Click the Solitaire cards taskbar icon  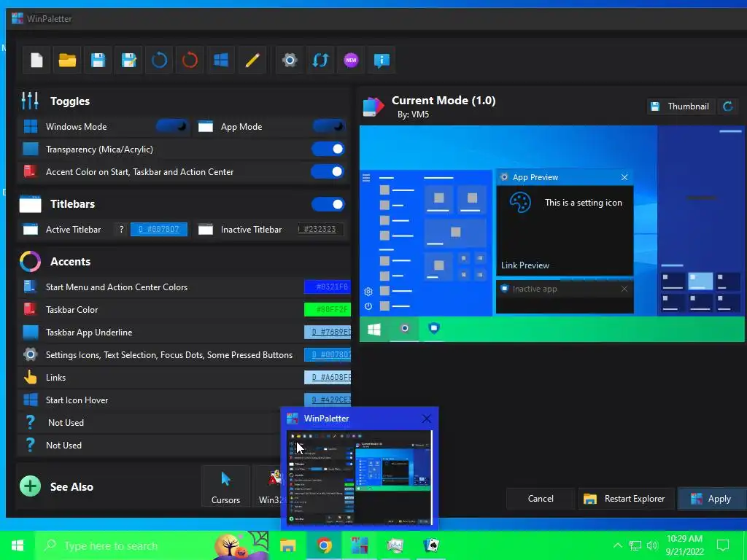click(x=431, y=545)
